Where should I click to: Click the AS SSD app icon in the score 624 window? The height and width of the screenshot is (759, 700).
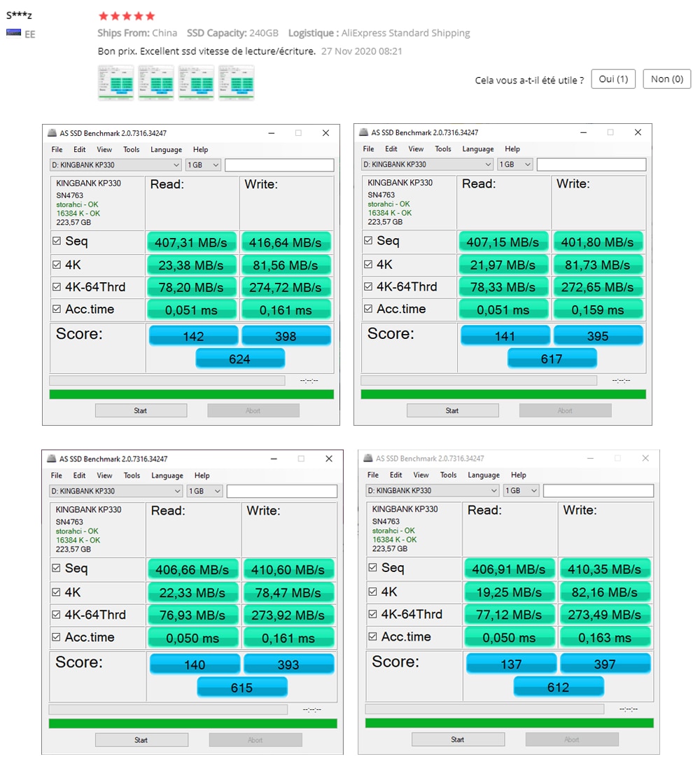tap(52, 132)
